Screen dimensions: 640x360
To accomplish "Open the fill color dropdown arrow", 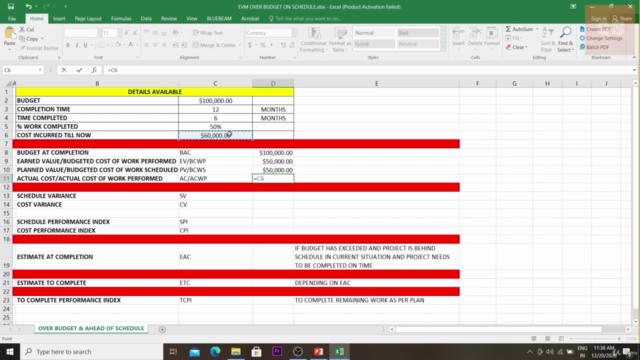I will pyautogui.click(x=123, y=45).
